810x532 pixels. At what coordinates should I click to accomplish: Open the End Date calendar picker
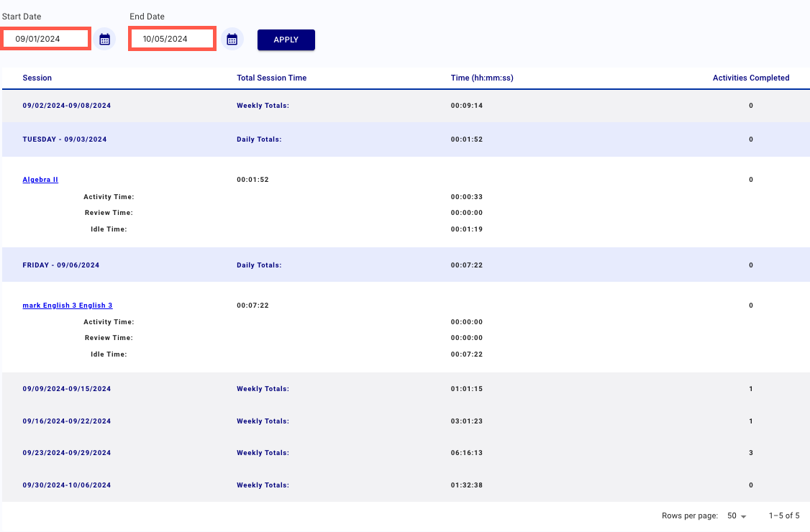[232, 38]
